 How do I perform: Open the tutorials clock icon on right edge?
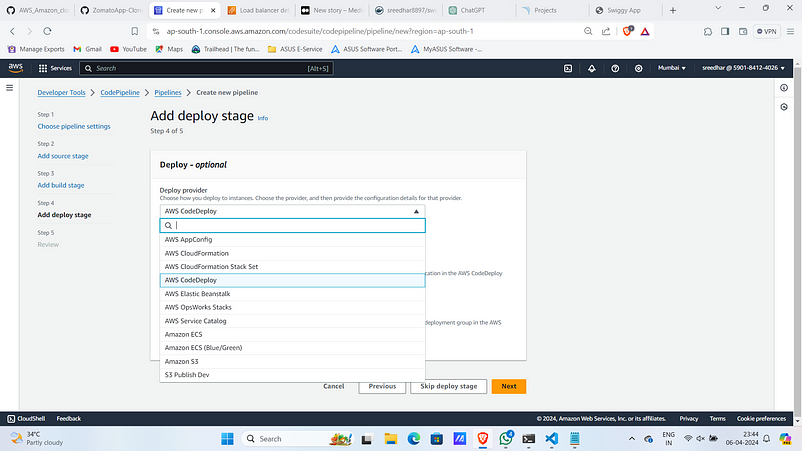(x=784, y=107)
